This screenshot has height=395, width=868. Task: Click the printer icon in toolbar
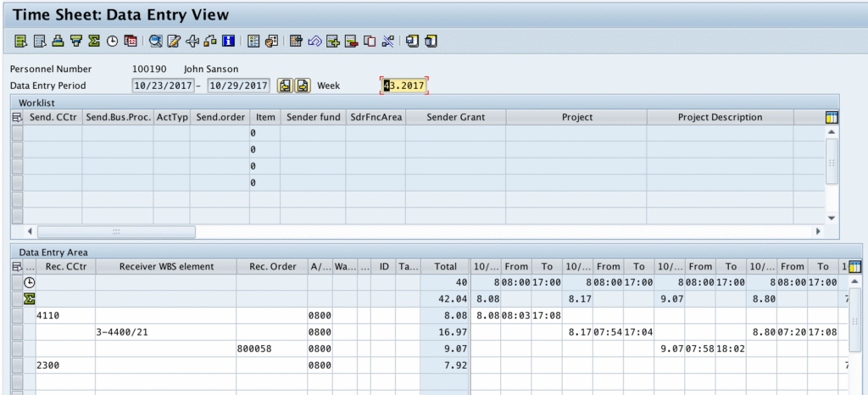click(57, 40)
